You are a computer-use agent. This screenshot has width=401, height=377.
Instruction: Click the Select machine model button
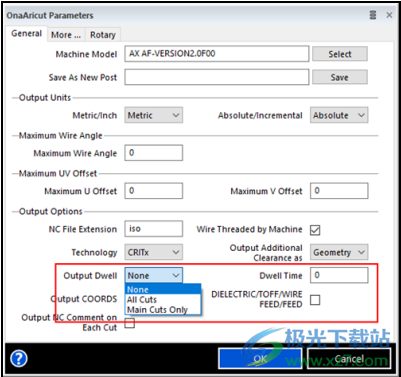click(340, 54)
